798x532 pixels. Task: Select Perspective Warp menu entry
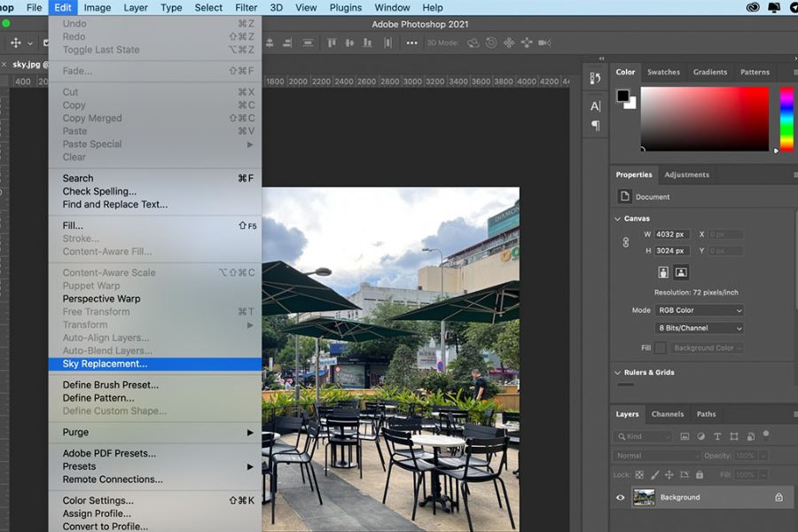click(101, 299)
